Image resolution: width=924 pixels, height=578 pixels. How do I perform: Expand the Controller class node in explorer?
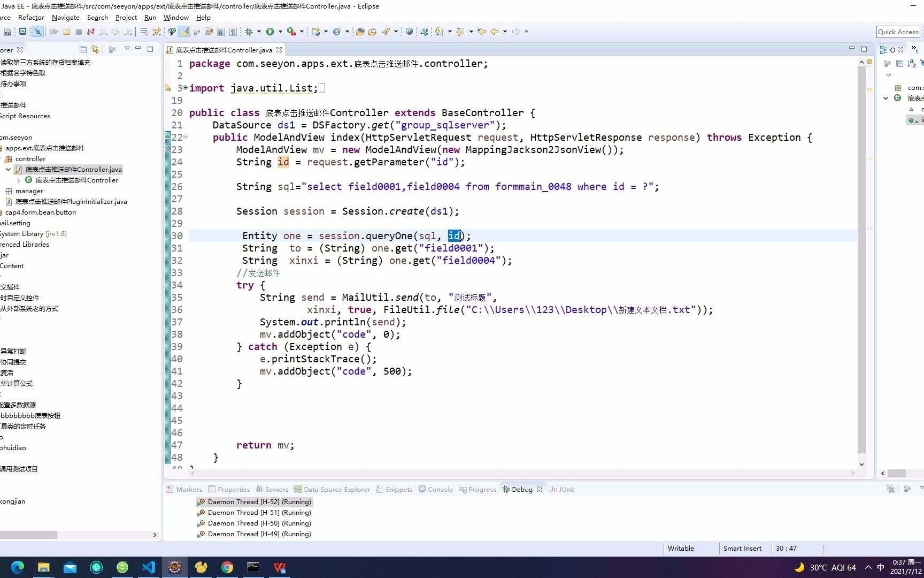coord(18,180)
